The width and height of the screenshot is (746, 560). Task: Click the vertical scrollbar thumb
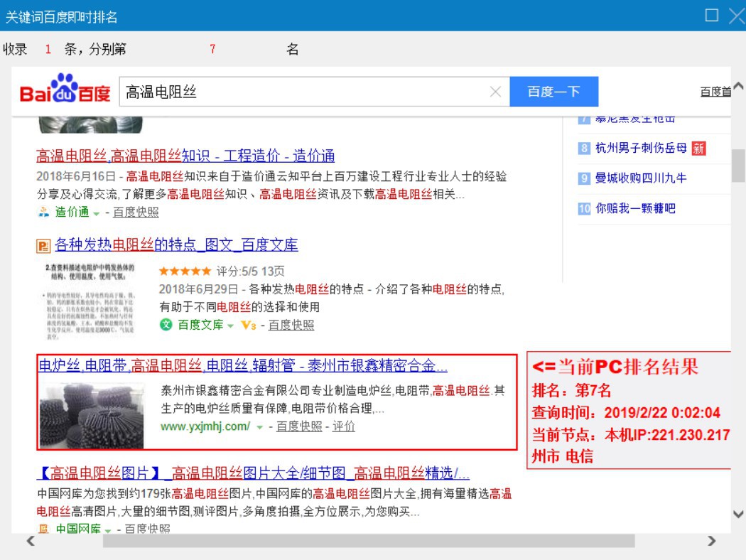(x=738, y=166)
